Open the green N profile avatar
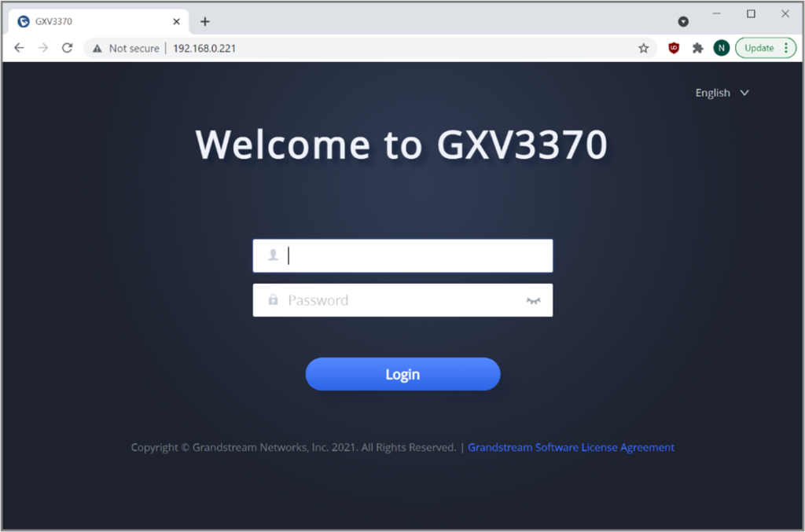 722,48
